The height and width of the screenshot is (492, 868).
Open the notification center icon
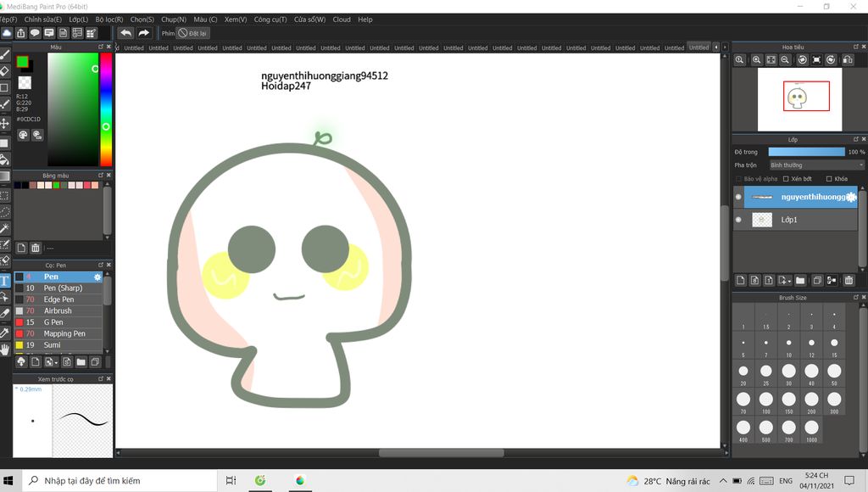point(849,480)
